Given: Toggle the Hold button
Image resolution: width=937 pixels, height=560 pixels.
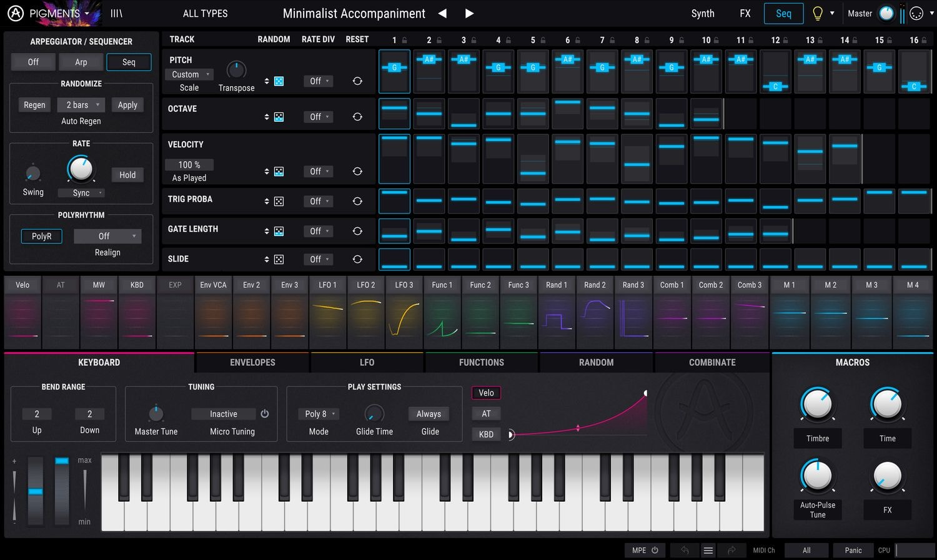Looking at the screenshot, I should tap(127, 175).
